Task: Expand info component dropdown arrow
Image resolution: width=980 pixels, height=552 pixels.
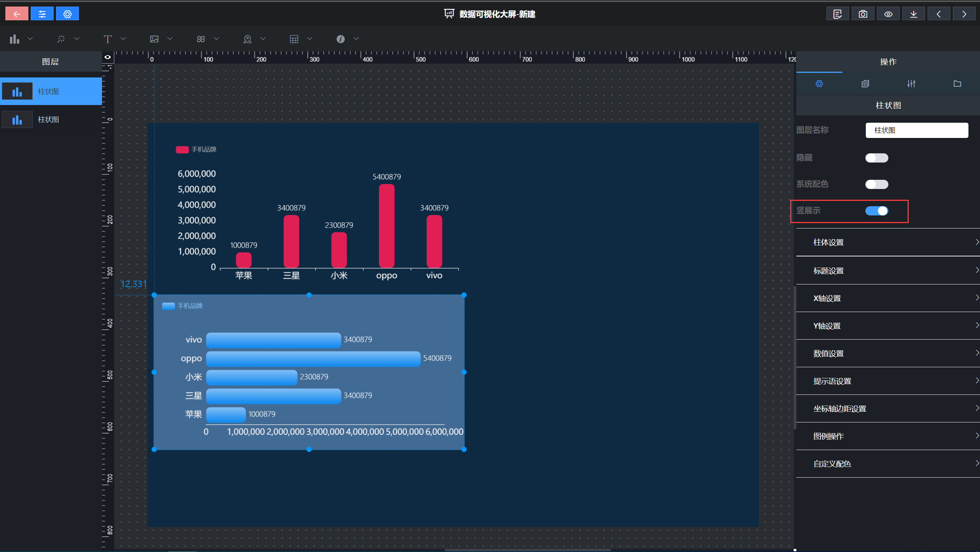Action: click(x=356, y=39)
